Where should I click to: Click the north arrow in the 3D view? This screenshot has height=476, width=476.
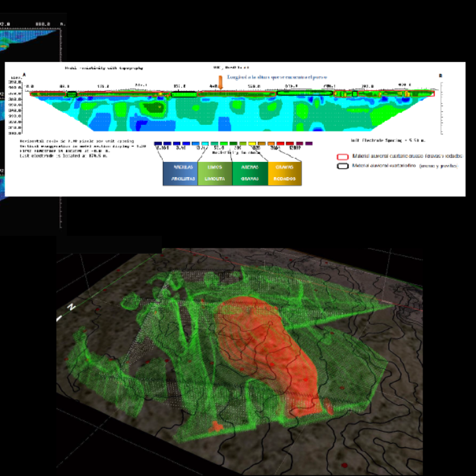(72, 306)
